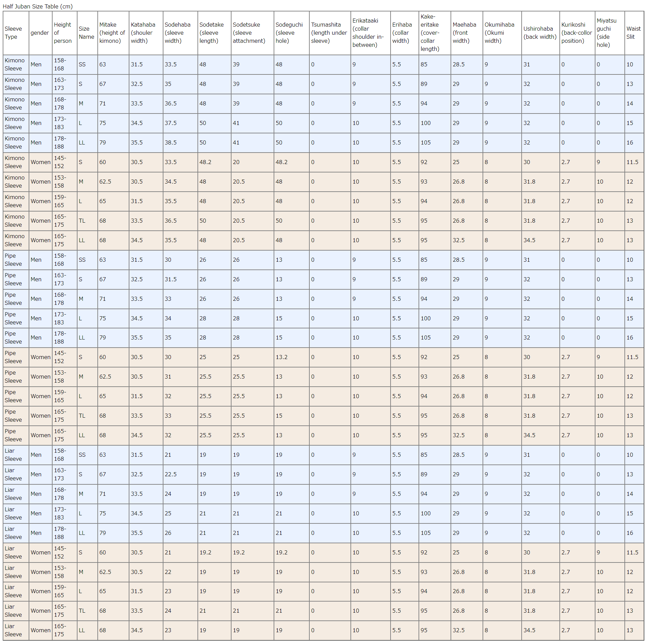Select the 'Maehaba (front width)' header
The width and height of the screenshot is (647, 644).
[x=464, y=33]
